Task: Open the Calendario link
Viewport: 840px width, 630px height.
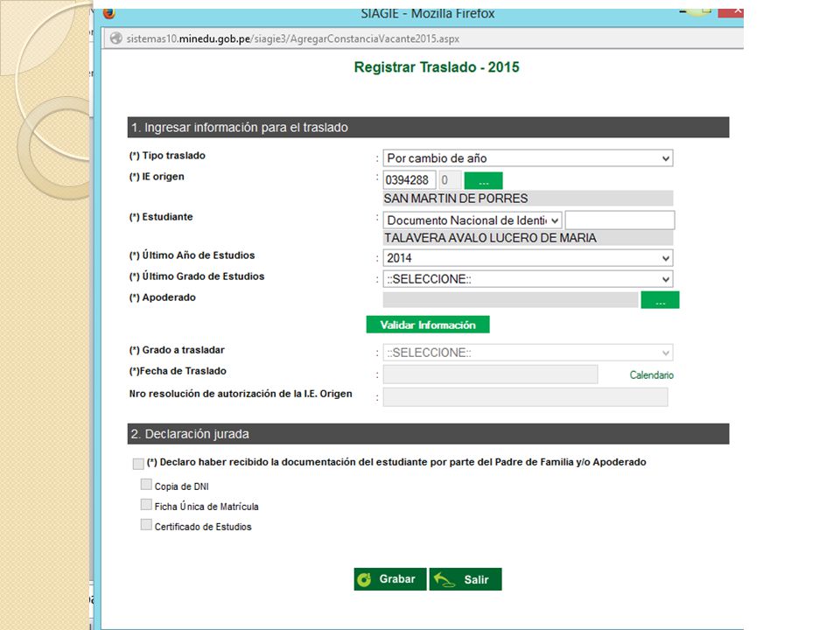Action: pyautogui.click(x=651, y=375)
